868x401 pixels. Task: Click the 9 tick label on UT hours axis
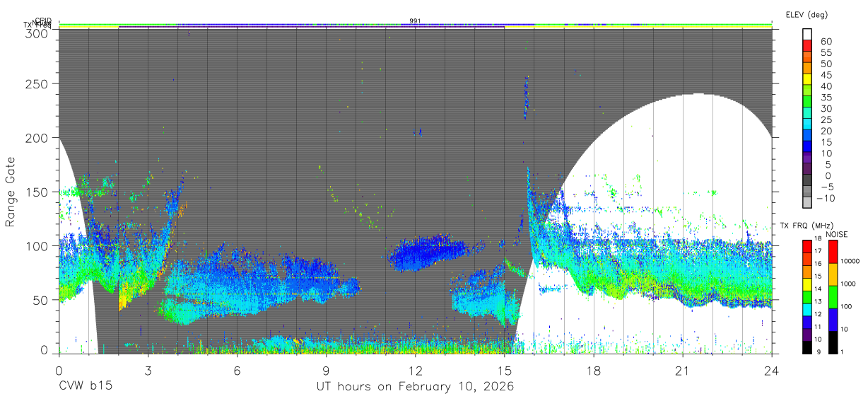[x=326, y=370]
